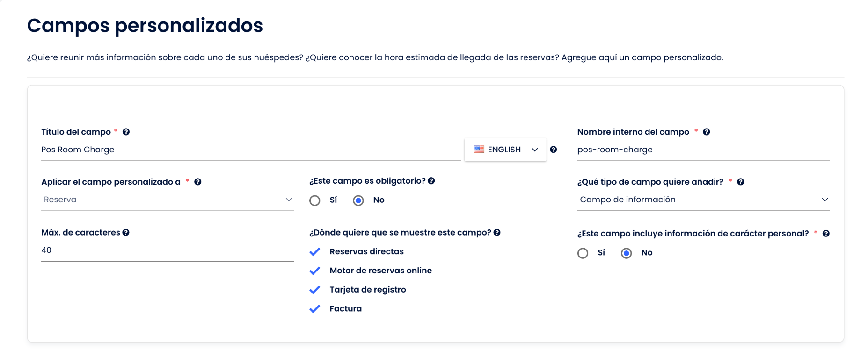The width and height of the screenshot is (868, 350).
Task: Click the Máx. de caracteres field showing 40
Action: [x=168, y=250]
